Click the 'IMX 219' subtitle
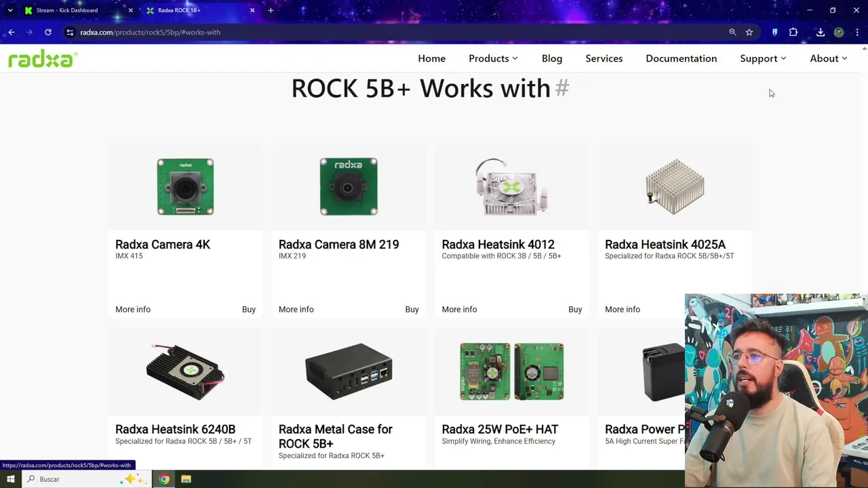The image size is (868, 488). [x=292, y=256]
